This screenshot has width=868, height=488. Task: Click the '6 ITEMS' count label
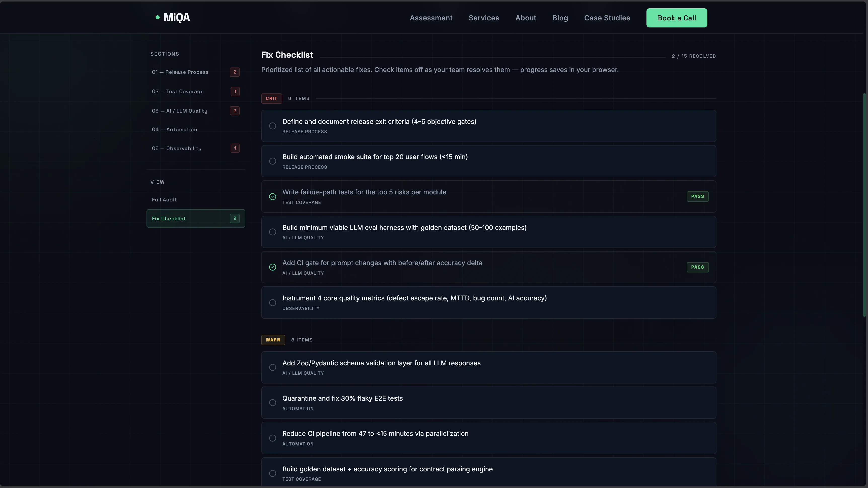click(299, 98)
